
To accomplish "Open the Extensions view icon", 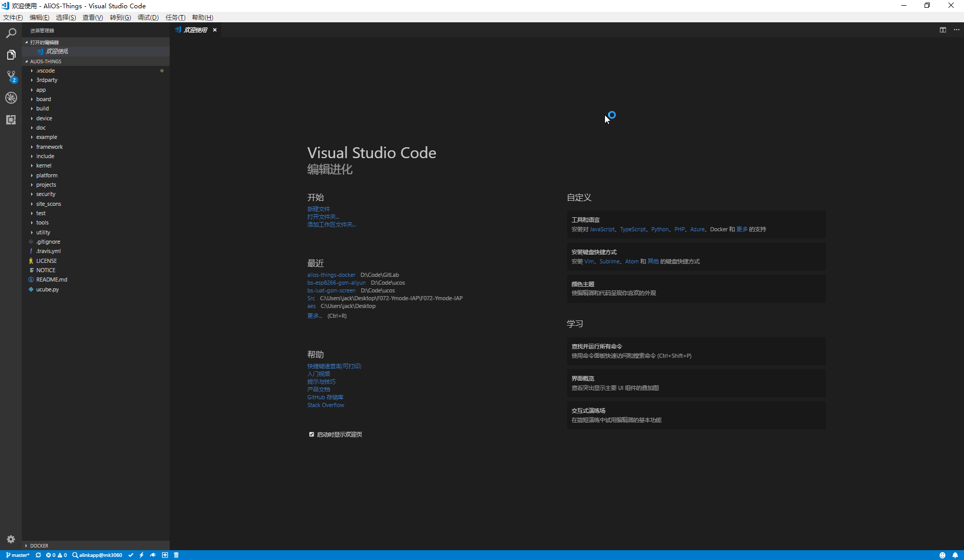I will [x=11, y=120].
